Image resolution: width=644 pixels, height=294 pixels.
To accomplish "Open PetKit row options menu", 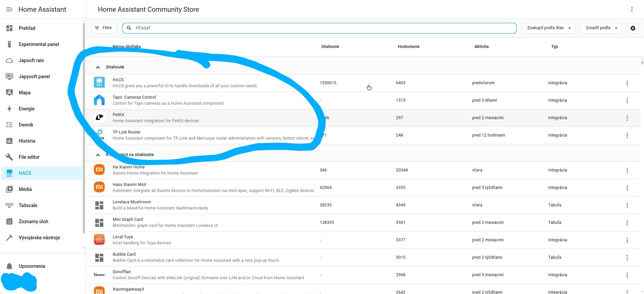I will coord(627,118).
